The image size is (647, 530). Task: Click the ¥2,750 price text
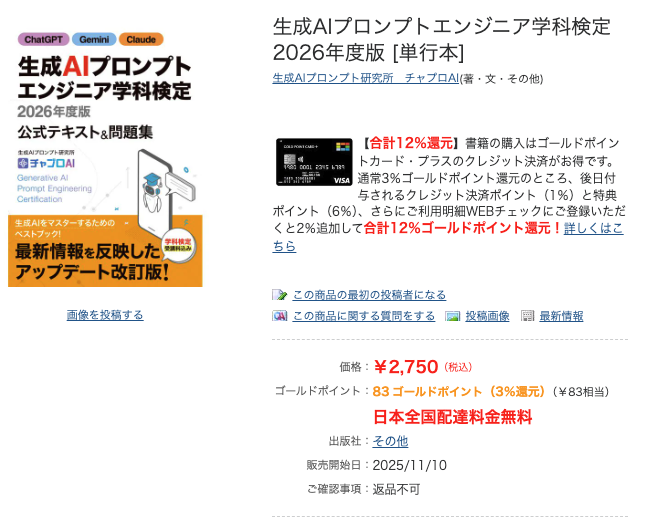(x=406, y=367)
